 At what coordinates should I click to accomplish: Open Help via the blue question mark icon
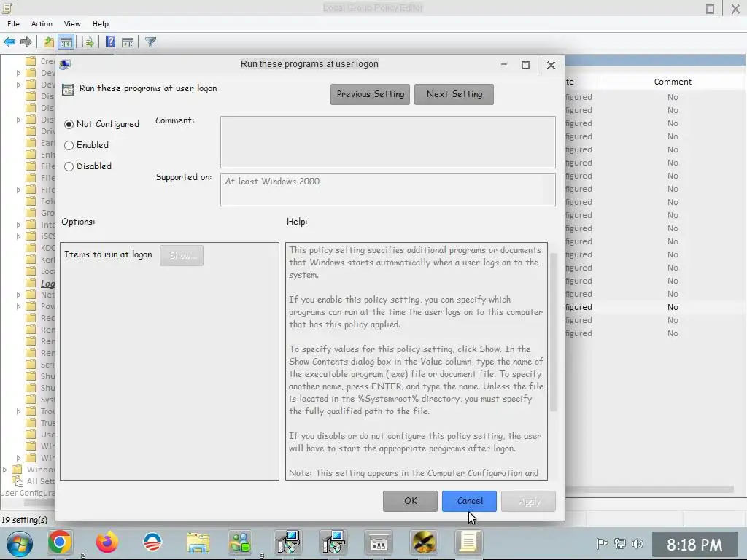[110, 42]
